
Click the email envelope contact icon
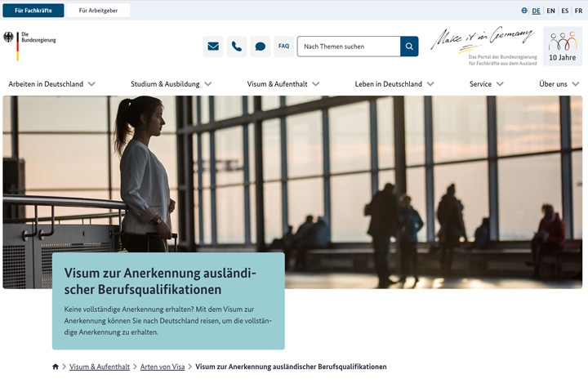click(x=213, y=47)
